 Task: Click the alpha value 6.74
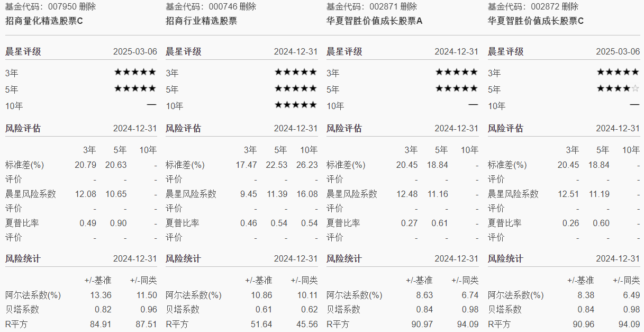[x=470, y=295]
